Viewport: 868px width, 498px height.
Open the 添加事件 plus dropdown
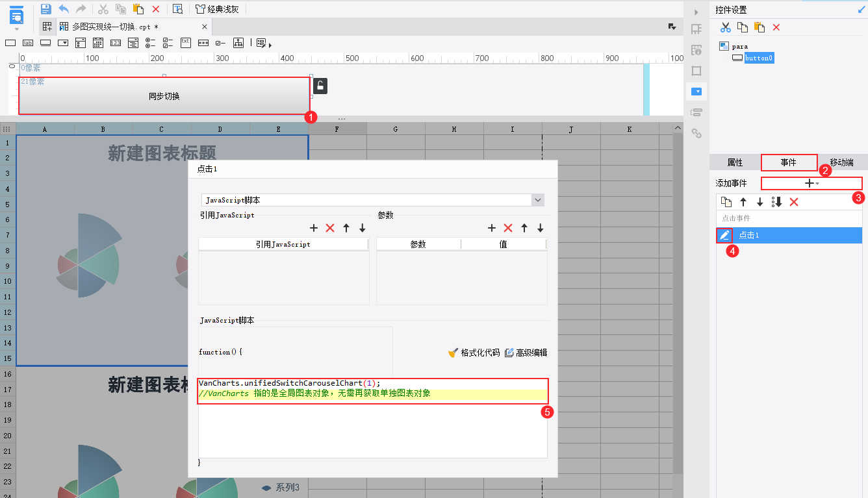(x=811, y=183)
